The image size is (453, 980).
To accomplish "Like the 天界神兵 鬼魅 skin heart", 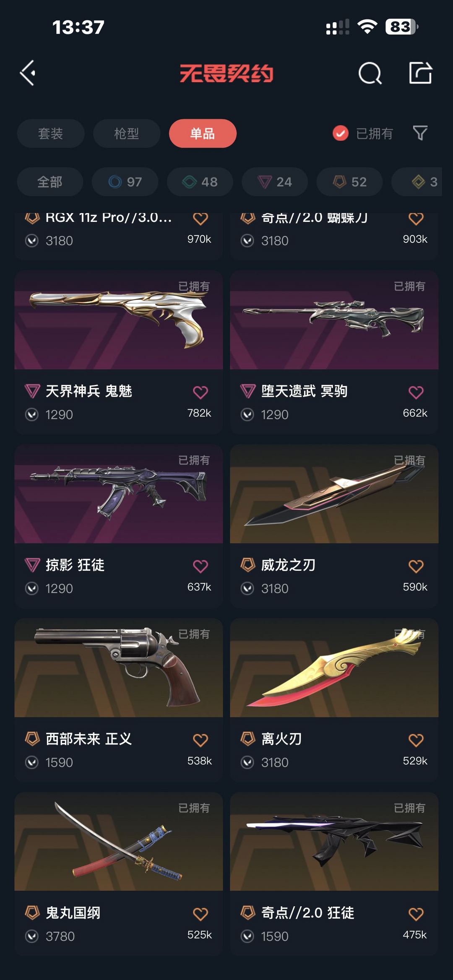I will point(200,393).
